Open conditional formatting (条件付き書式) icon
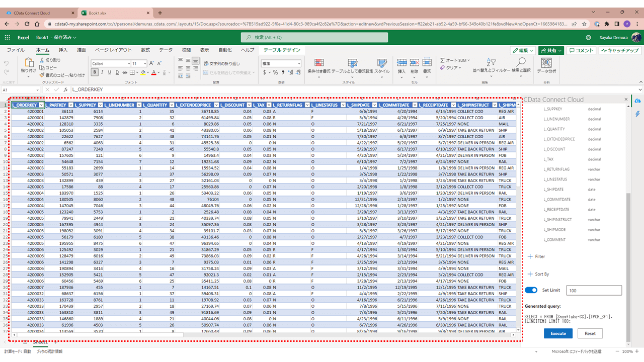 318,63
